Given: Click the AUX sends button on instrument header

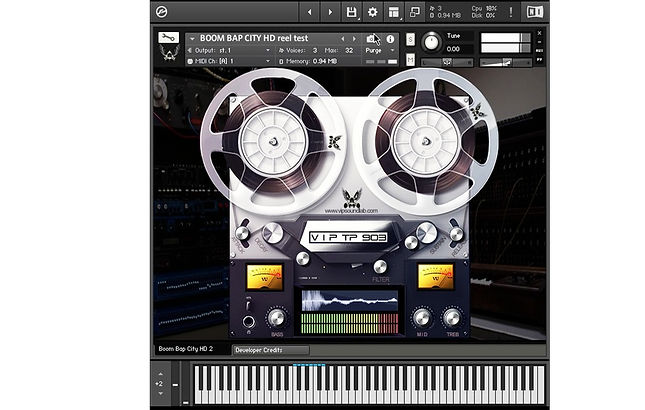Looking at the screenshot, I should [539, 51].
